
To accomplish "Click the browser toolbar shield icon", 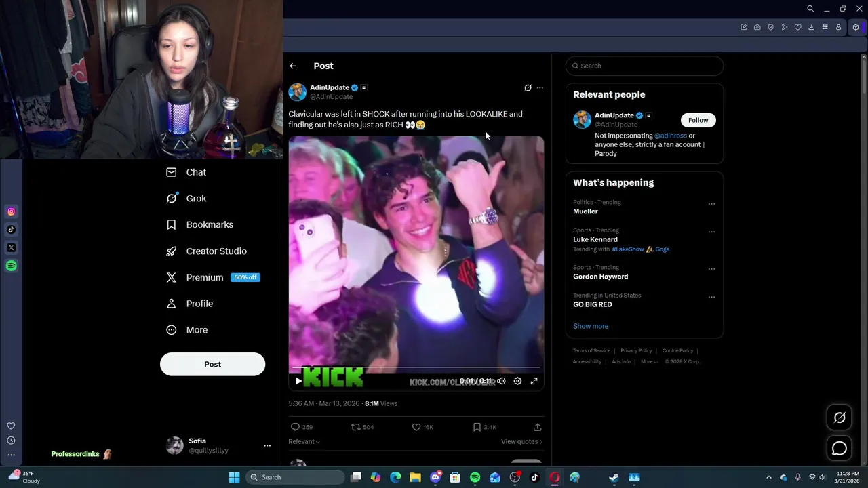I will coord(770,27).
